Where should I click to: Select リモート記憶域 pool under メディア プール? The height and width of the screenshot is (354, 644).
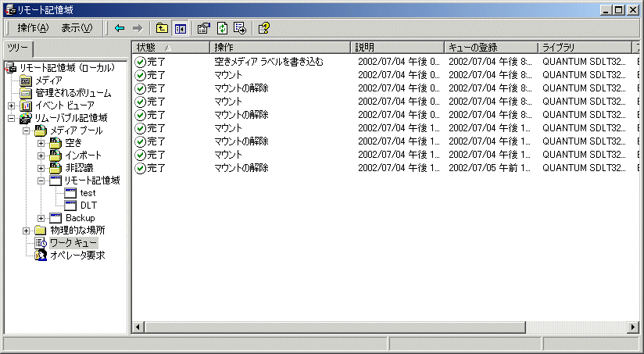[92, 181]
